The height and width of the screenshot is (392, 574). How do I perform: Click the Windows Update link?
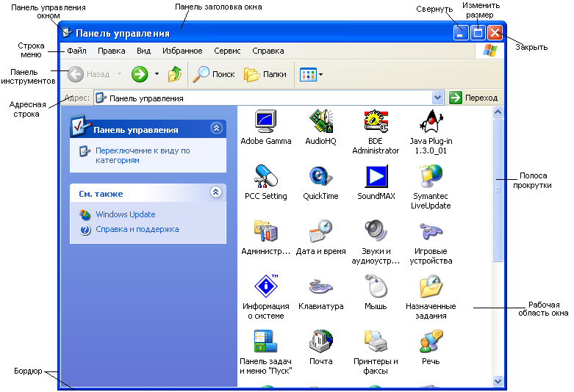click(x=125, y=214)
